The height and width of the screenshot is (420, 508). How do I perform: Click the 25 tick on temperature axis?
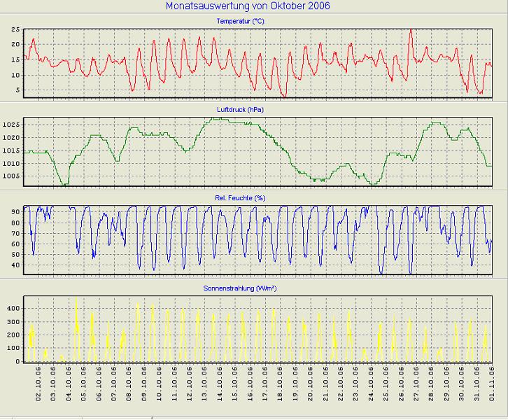click(15, 30)
